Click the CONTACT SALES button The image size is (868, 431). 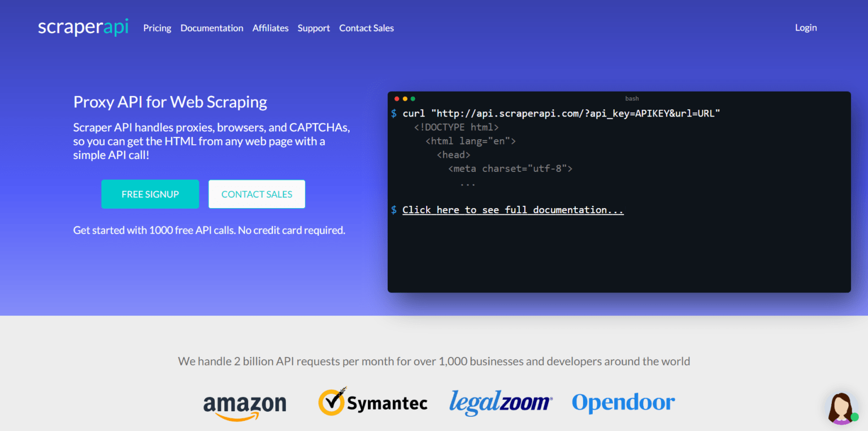(257, 194)
